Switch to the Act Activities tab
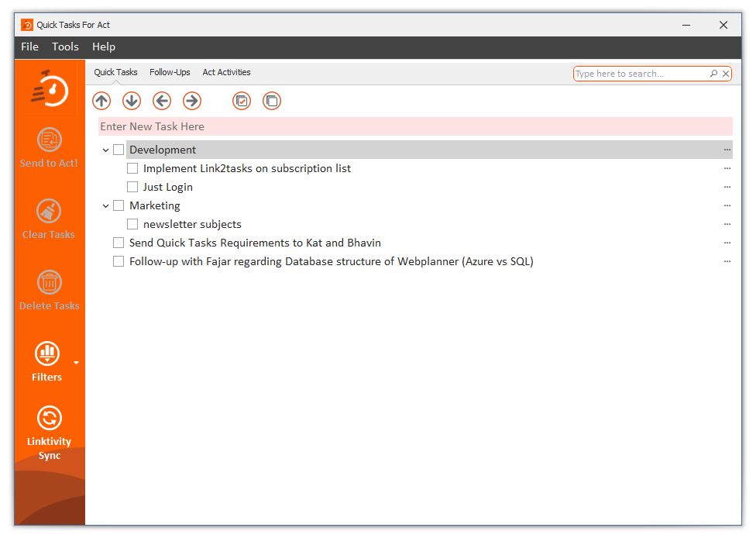 [x=227, y=72]
